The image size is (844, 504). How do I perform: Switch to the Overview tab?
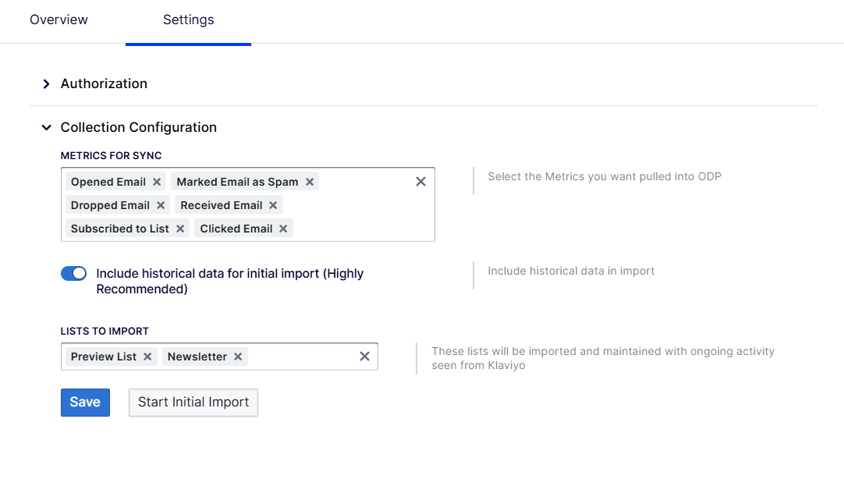click(59, 20)
